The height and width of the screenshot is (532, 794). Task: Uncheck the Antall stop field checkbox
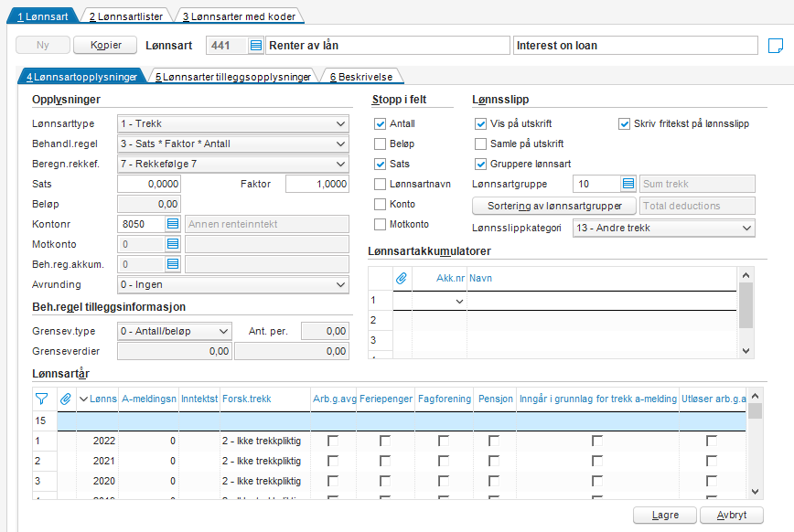pyautogui.click(x=380, y=123)
